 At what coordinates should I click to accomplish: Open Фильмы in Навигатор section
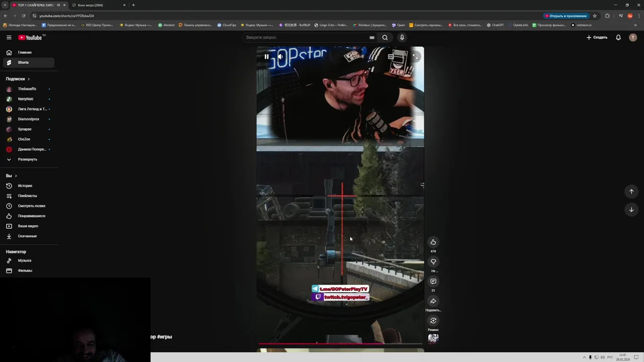28,270
